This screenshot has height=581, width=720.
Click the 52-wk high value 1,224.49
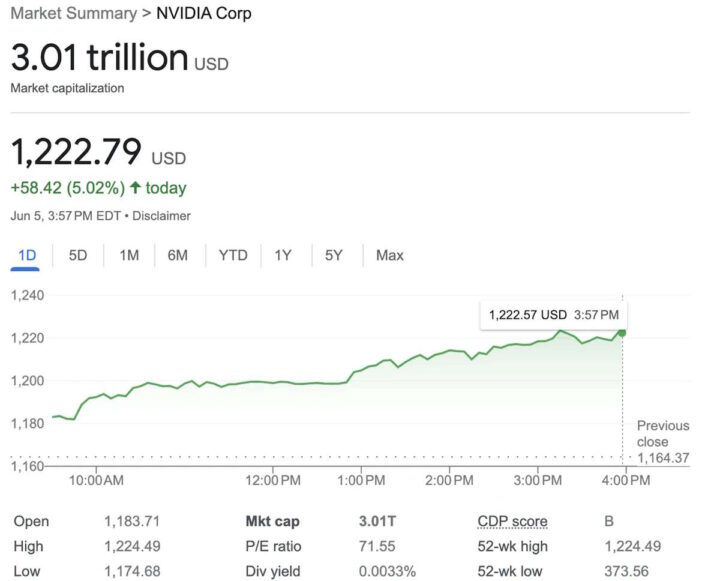click(632, 546)
